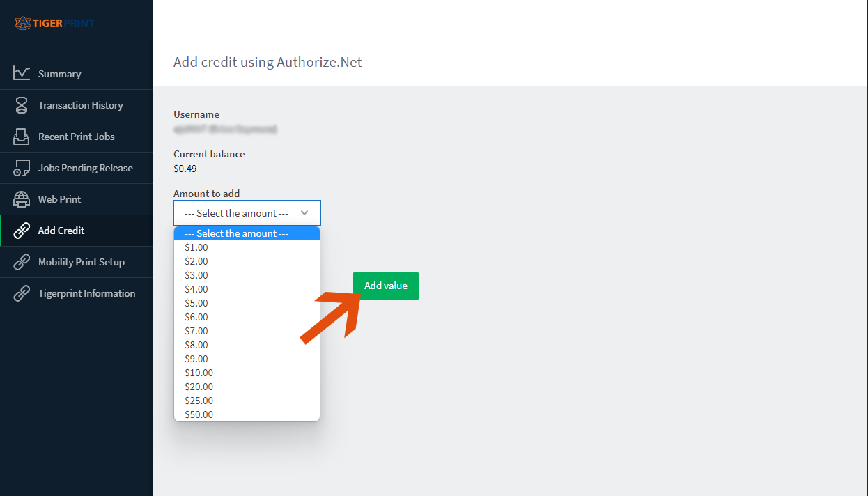Click the green Add value button
Screen dimensions: 868x496
pyautogui.click(x=386, y=286)
